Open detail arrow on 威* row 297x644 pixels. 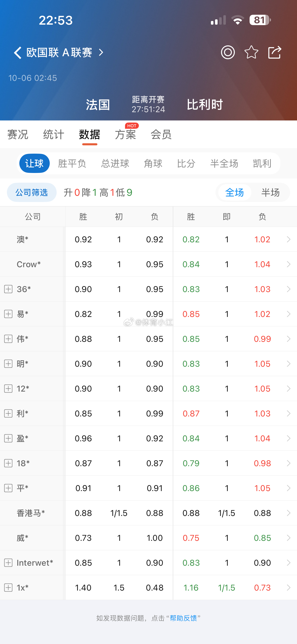click(x=288, y=538)
